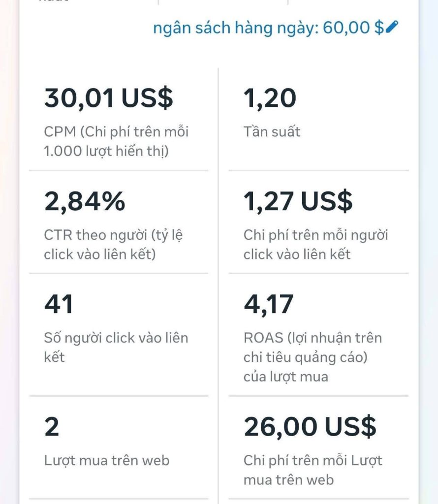Select the 1,27 US$ cost-per-click value
438x504 pixels.
pos(298,201)
